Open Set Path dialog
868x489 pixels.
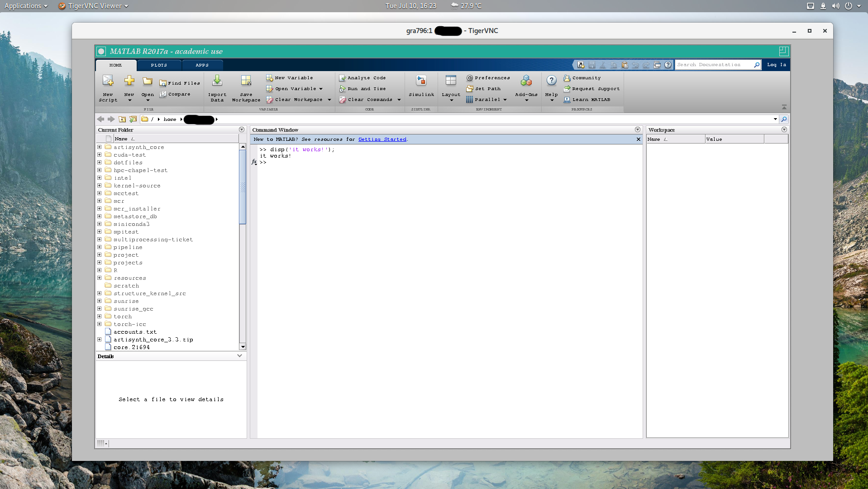tap(484, 89)
